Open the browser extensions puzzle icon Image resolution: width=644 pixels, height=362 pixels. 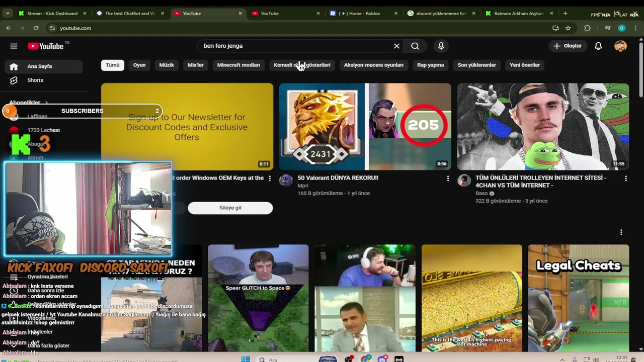coord(587,28)
